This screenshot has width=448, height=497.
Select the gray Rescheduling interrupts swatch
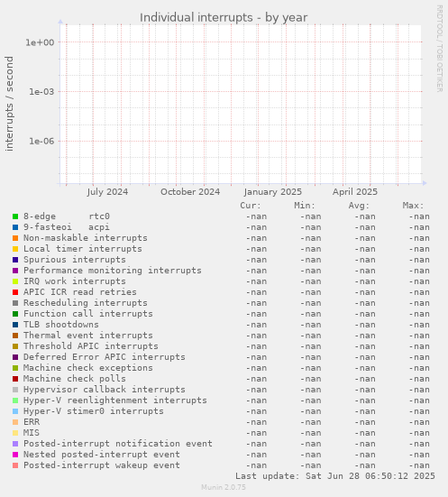coord(15,303)
